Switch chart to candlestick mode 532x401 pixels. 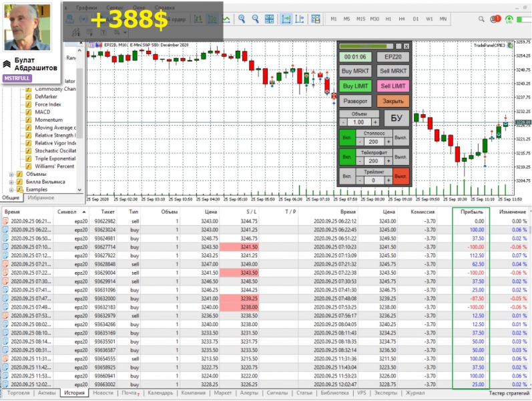(x=212, y=19)
